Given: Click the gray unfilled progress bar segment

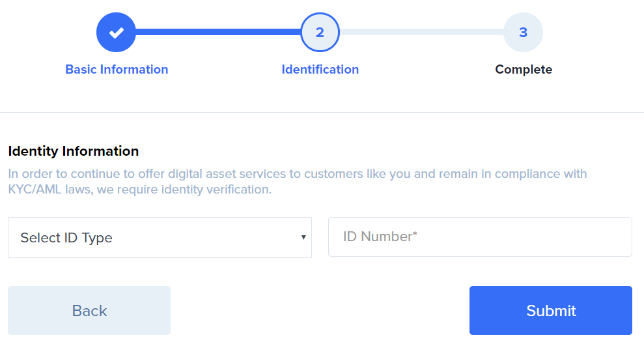Looking at the screenshot, I should tap(422, 32).
